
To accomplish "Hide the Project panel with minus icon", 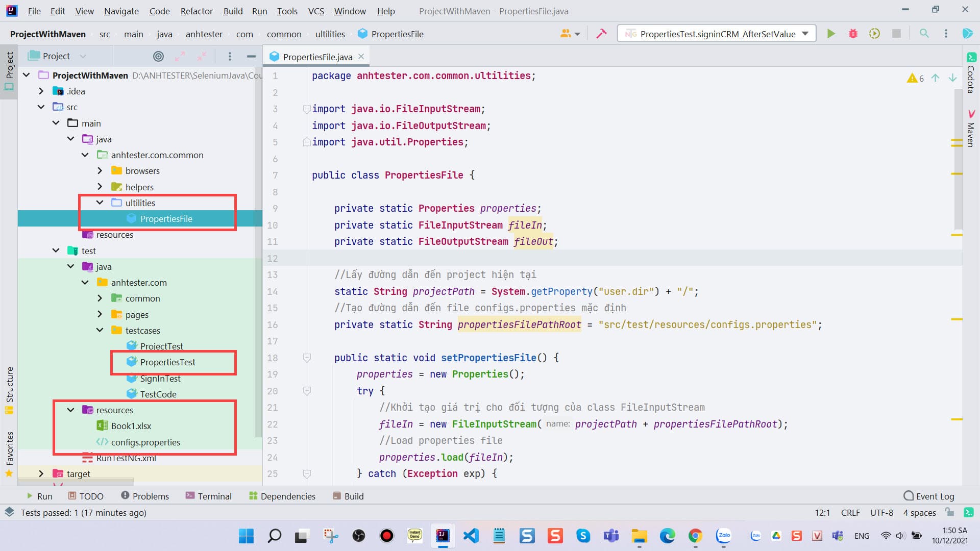I will point(251,56).
